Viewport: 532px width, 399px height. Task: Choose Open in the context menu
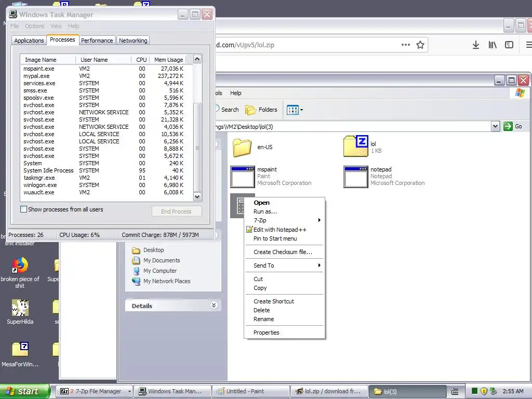pos(283,203)
